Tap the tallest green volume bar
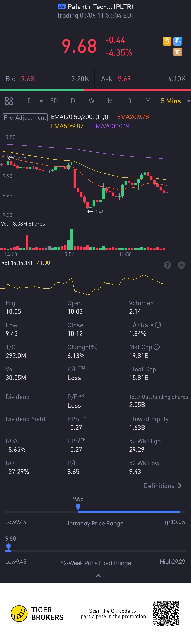This screenshot has height=644, width=191. [72, 239]
